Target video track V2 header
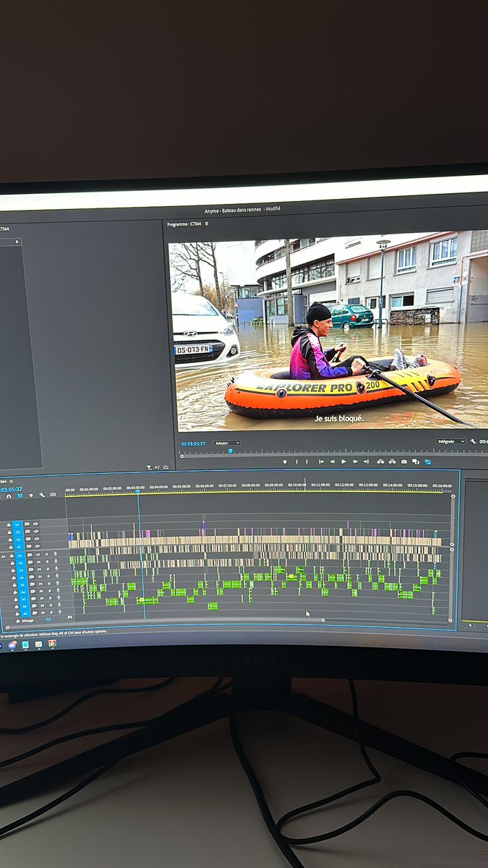The width and height of the screenshot is (488, 868). [18, 540]
